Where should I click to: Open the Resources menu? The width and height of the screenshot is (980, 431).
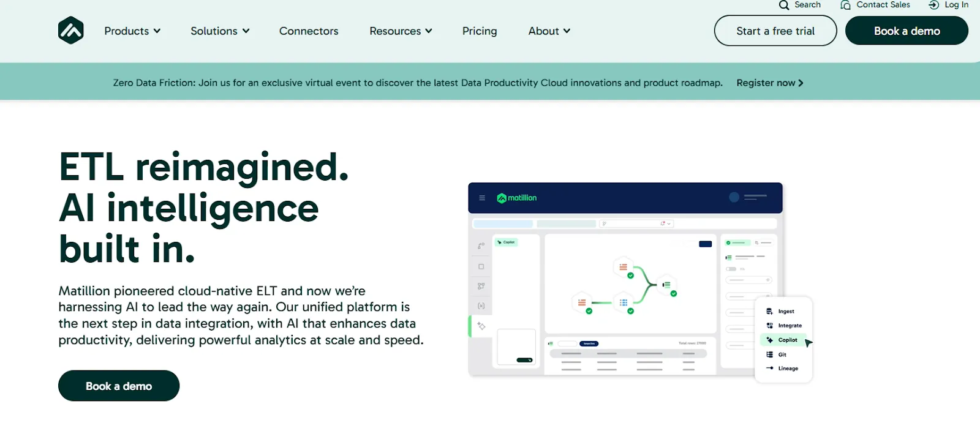click(401, 31)
